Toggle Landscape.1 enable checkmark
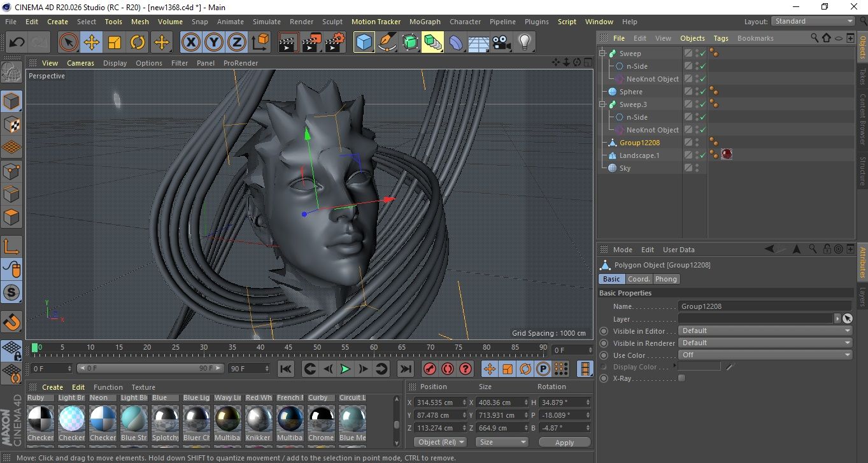 pyautogui.click(x=703, y=155)
